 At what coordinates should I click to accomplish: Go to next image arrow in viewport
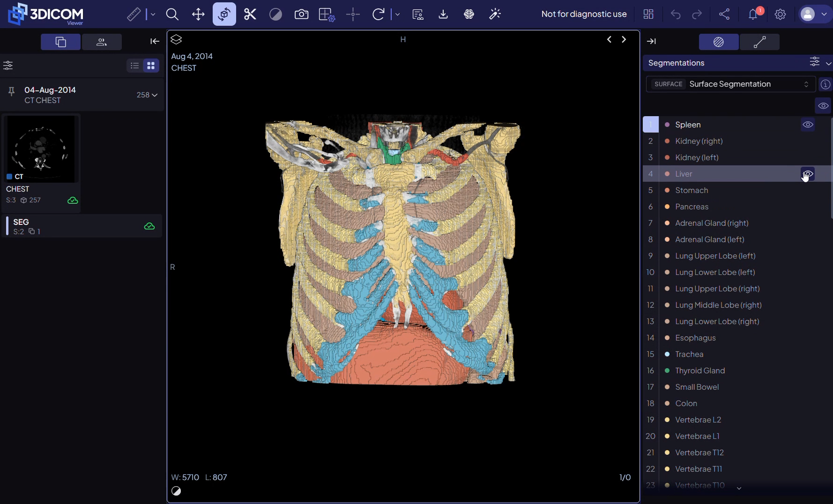(x=624, y=40)
